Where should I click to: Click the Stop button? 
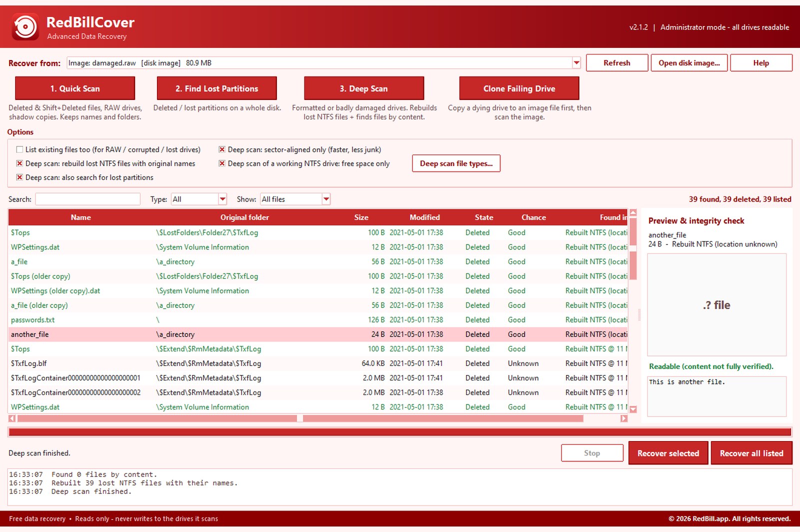[x=592, y=453]
